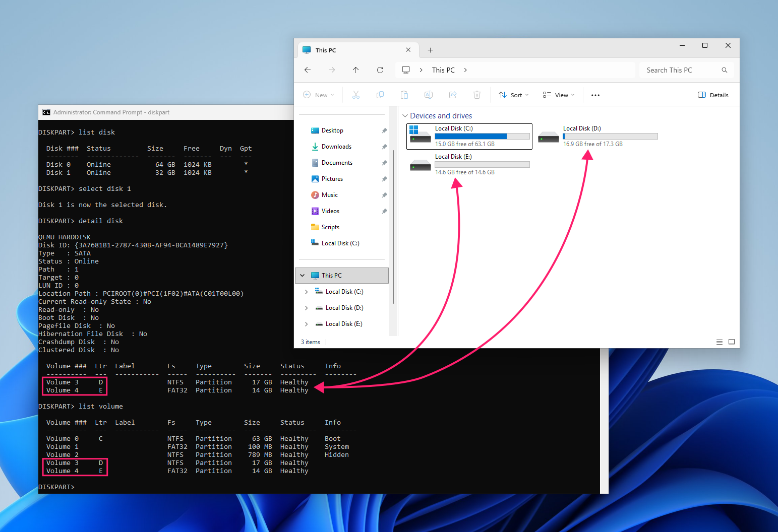Image resolution: width=778 pixels, height=532 pixels.
Task: Unpin Pictures from quick access
Action: click(384, 179)
